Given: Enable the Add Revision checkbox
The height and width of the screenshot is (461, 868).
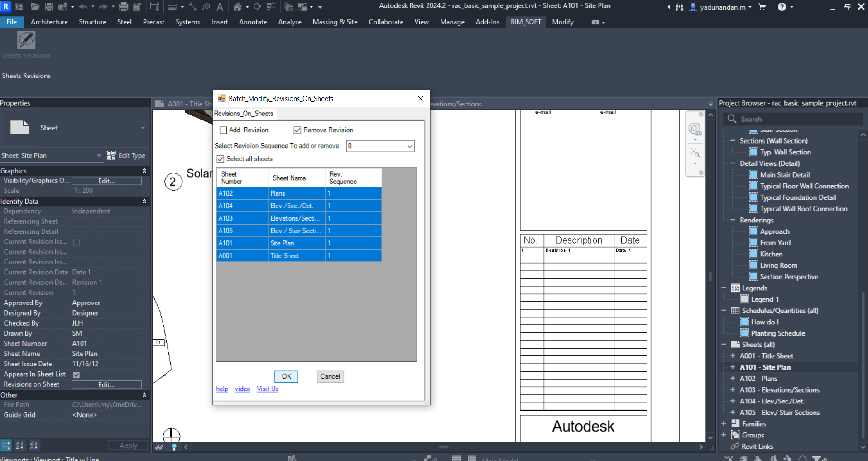Looking at the screenshot, I should point(223,130).
